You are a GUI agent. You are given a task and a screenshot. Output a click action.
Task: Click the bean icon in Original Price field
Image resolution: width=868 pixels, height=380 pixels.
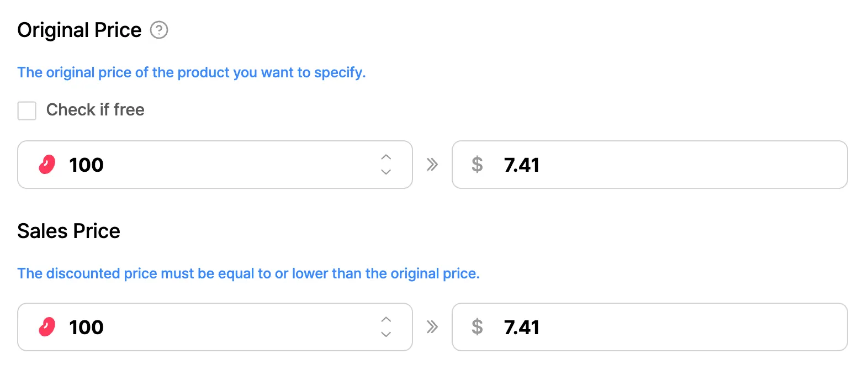47,165
